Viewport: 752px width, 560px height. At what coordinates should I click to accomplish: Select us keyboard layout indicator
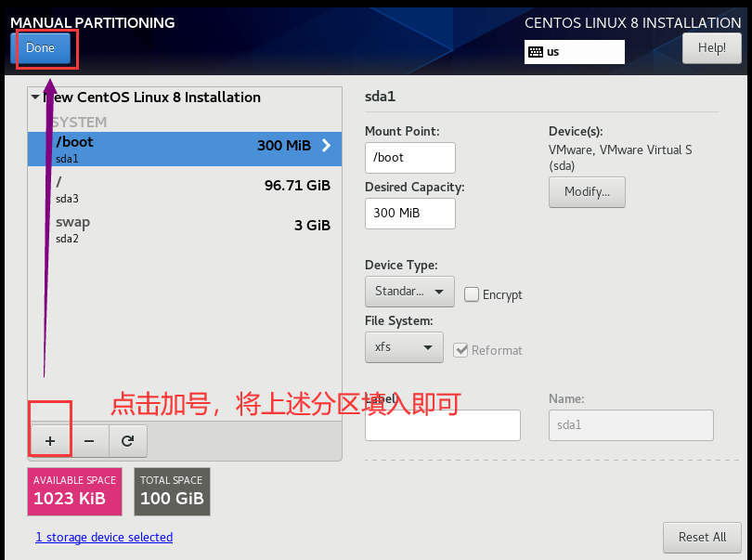(575, 52)
